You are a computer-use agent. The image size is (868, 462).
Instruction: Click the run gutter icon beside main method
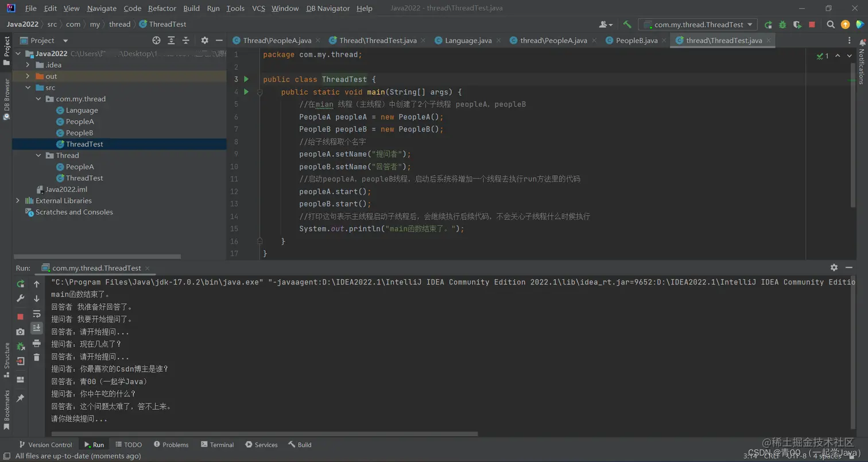(x=246, y=92)
